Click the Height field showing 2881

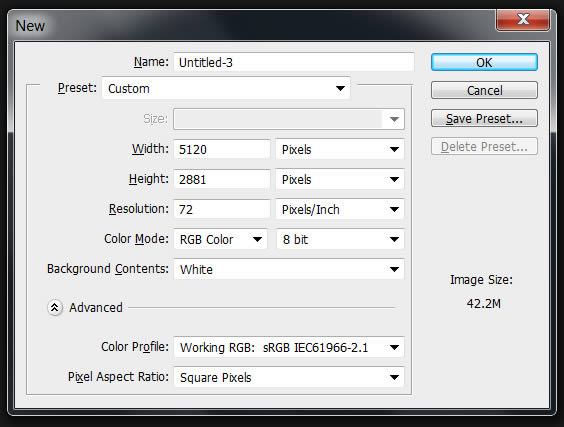pos(222,179)
